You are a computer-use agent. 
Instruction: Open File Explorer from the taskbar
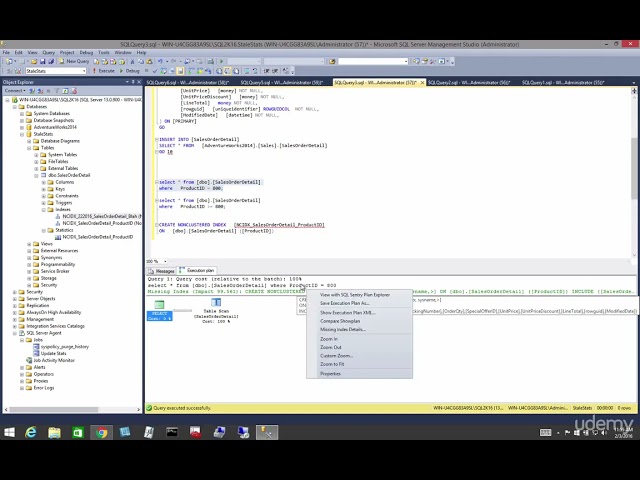54,432
